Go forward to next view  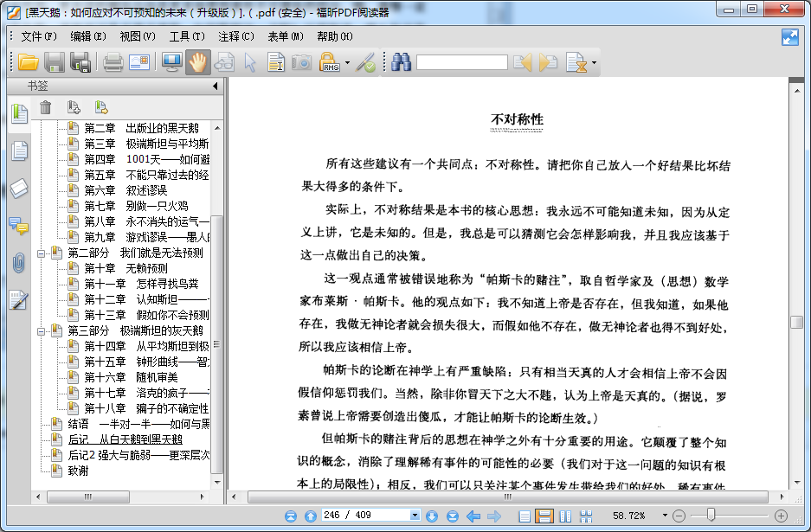click(x=494, y=516)
